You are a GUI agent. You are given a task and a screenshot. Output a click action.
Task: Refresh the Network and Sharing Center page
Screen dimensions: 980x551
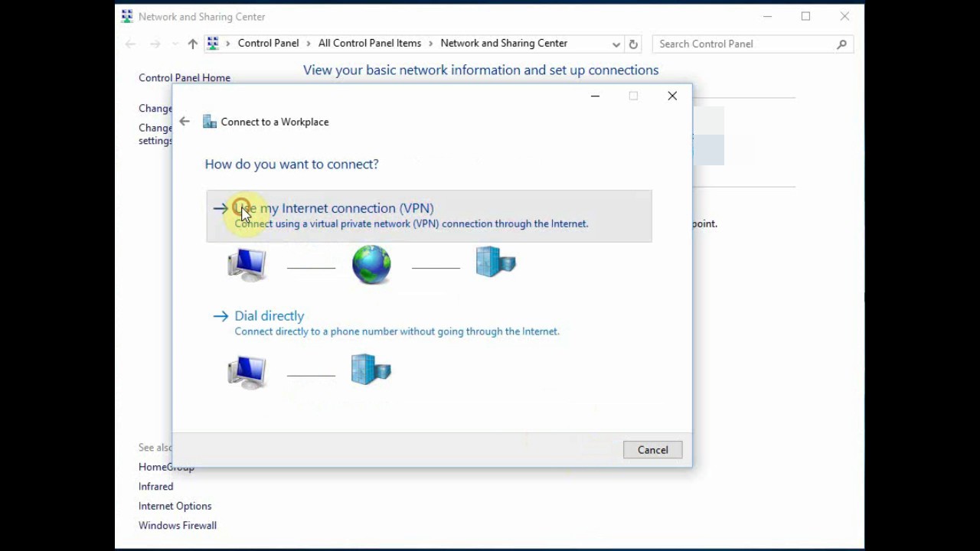[633, 44]
